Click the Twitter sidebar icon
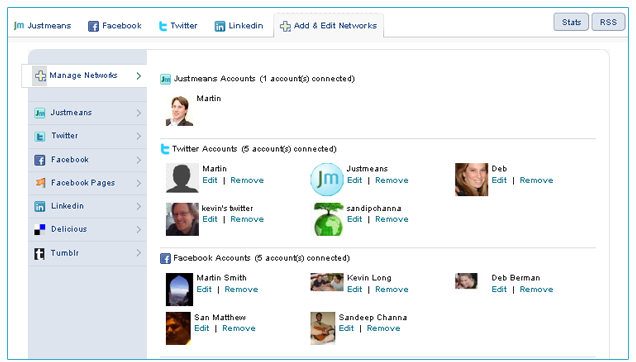Screen dimensions: 636x362 (40, 136)
